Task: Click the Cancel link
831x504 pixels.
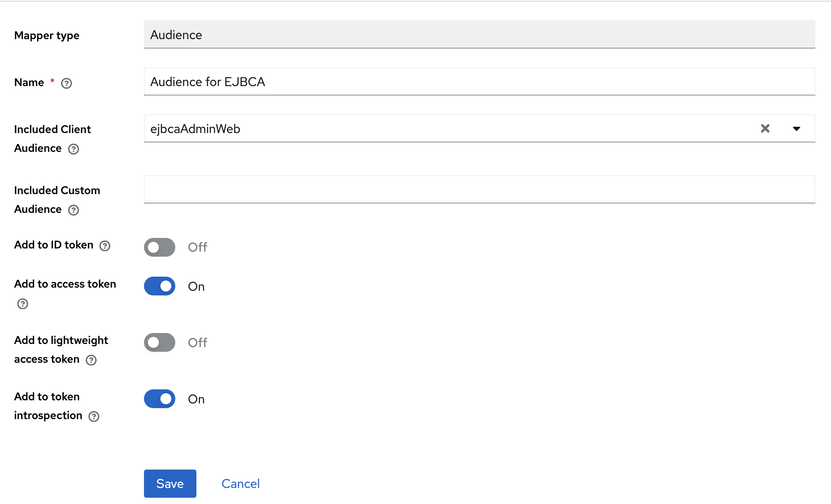Action: (x=240, y=484)
